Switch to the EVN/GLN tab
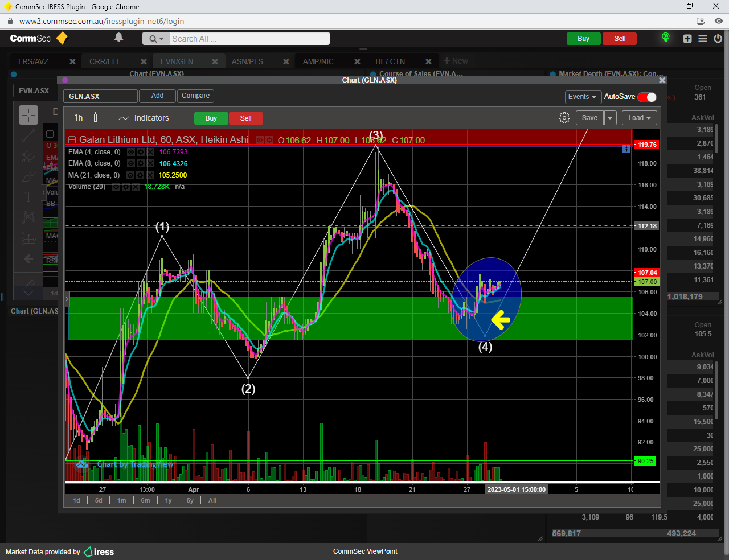 (177, 61)
